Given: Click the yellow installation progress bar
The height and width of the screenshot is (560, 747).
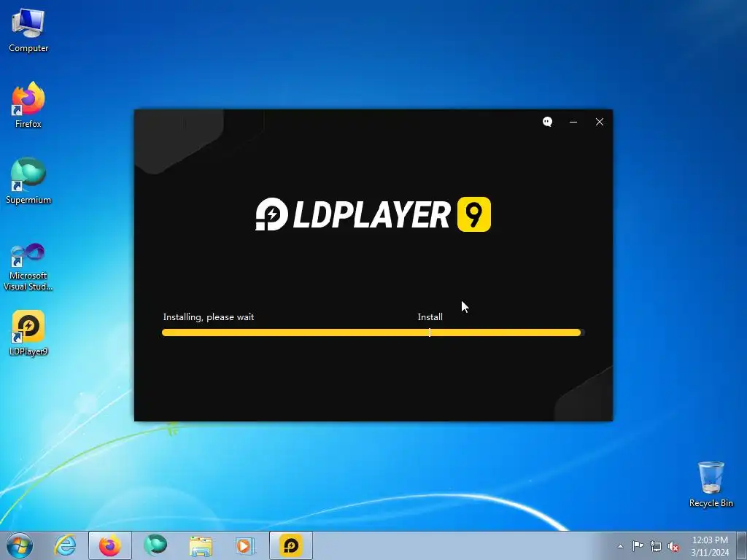Looking at the screenshot, I should (x=373, y=332).
